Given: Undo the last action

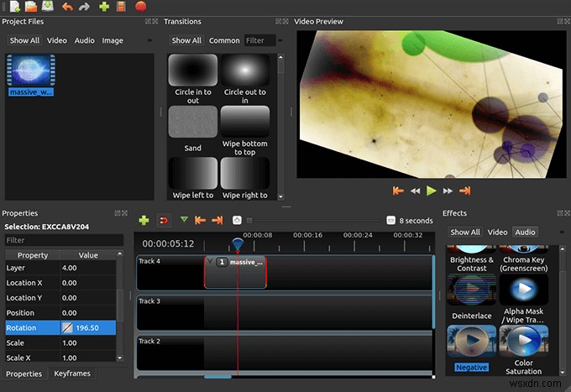Looking at the screenshot, I should click(x=65, y=7).
